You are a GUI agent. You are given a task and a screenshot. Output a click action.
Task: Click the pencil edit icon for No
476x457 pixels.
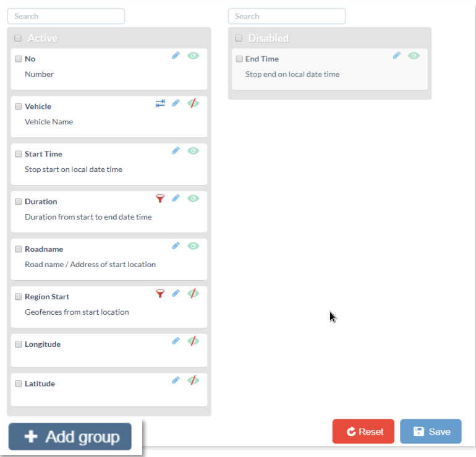[x=176, y=56]
